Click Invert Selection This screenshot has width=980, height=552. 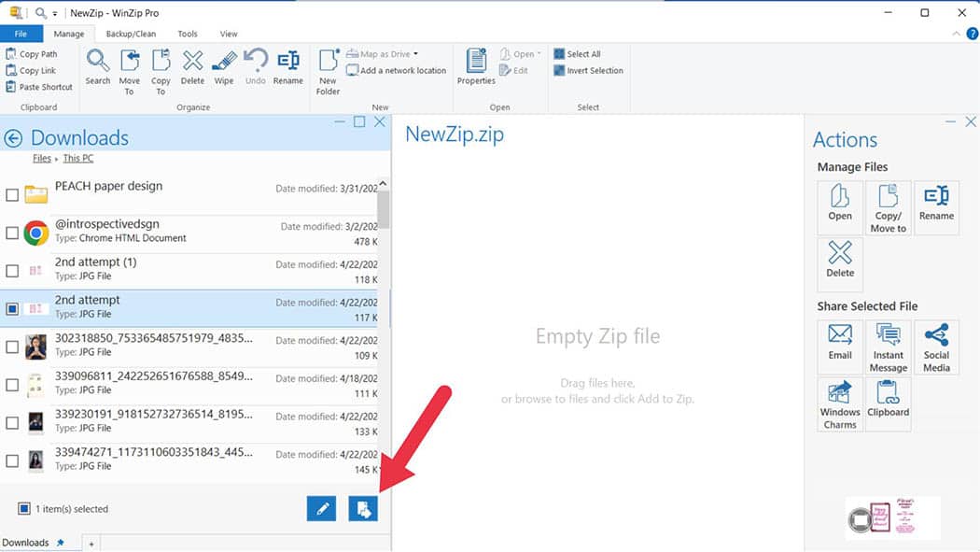coord(589,71)
